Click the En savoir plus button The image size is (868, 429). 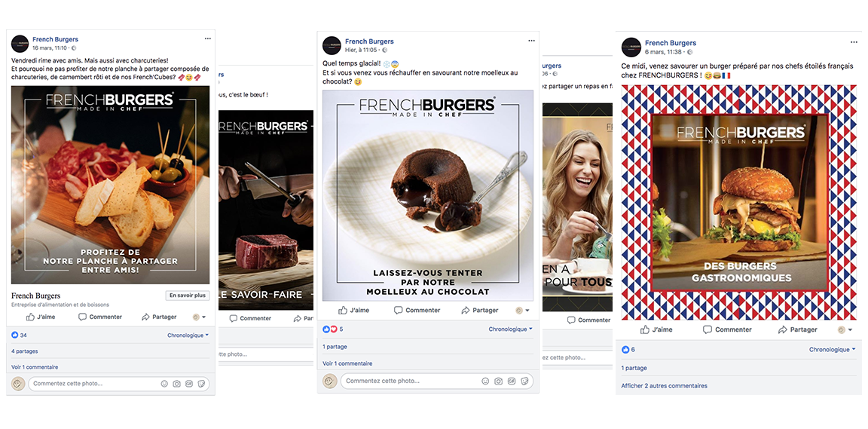click(188, 296)
